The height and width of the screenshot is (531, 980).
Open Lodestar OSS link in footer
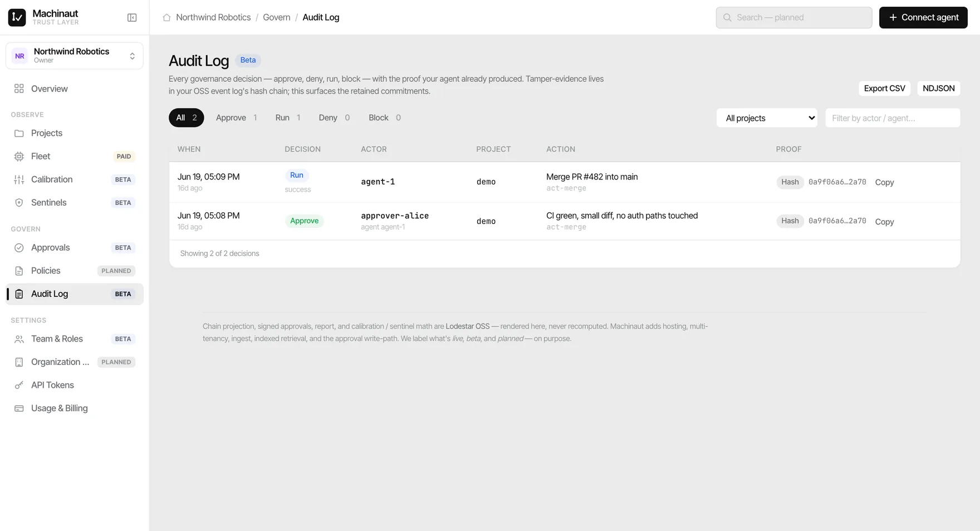click(468, 327)
